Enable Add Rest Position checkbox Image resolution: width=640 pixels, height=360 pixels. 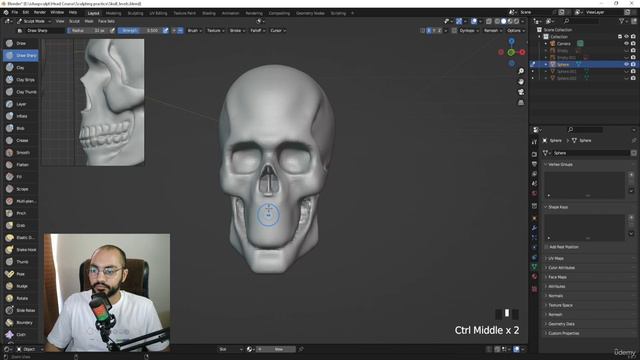click(x=546, y=247)
